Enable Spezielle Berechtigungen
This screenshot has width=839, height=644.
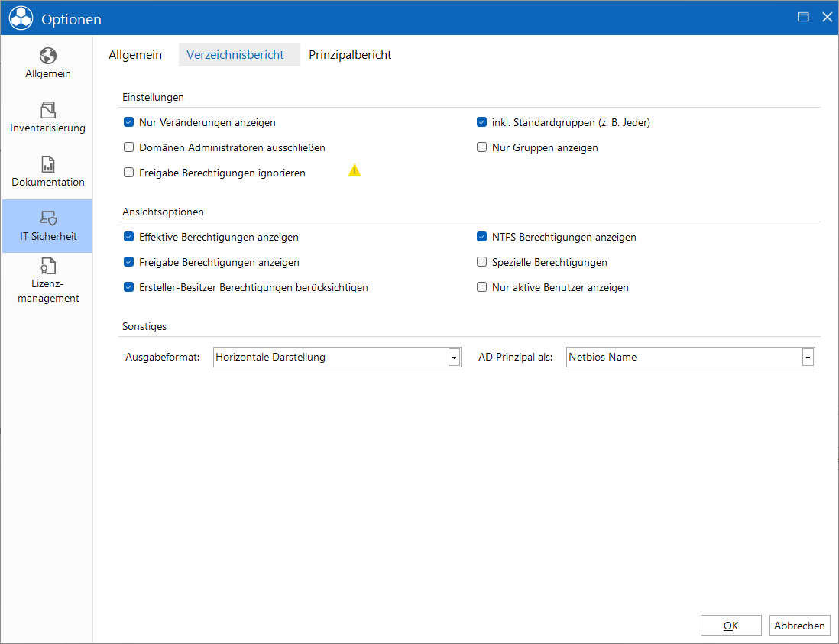coord(481,261)
